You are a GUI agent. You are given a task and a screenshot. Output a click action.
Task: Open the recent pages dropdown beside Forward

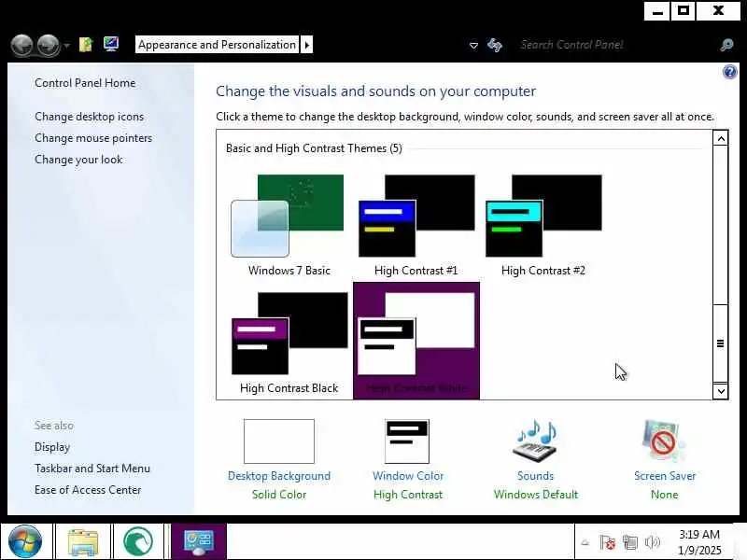tap(66, 46)
